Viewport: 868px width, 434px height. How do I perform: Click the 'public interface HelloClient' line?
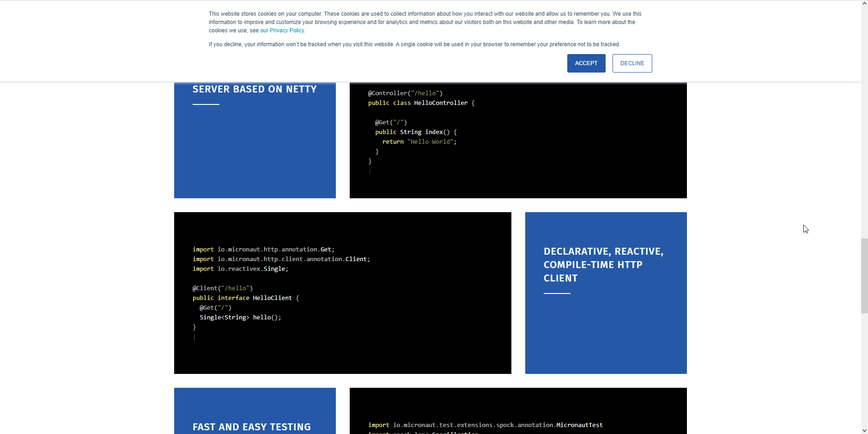click(246, 298)
